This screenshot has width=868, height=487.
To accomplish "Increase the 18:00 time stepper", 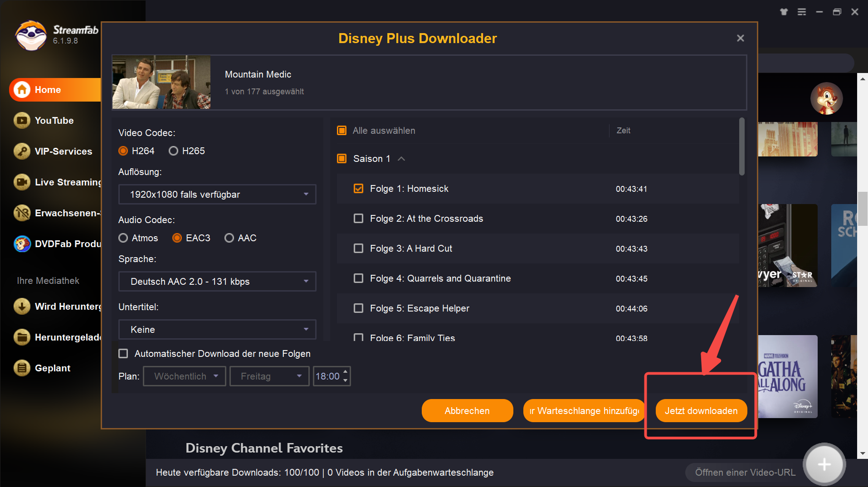I will (346, 372).
